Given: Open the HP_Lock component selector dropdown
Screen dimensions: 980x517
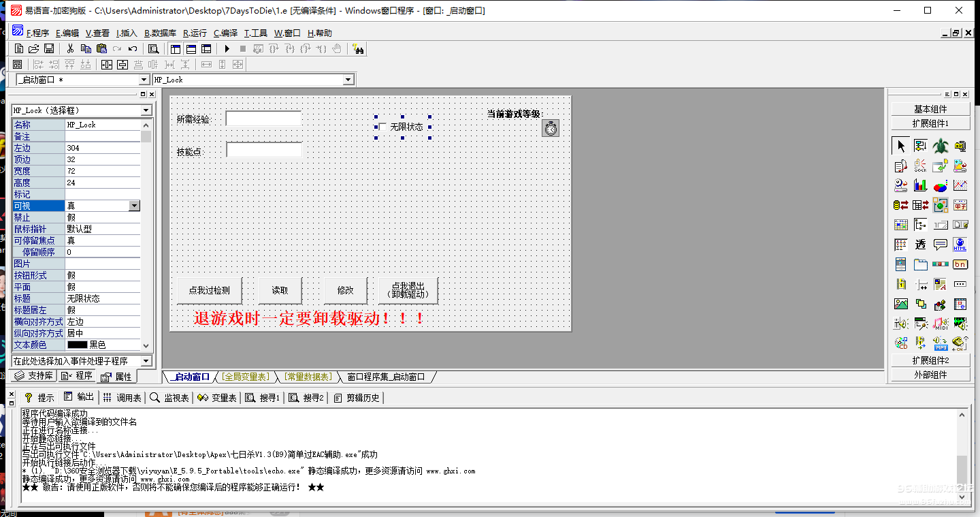Looking at the screenshot, I should coord(146,110).
